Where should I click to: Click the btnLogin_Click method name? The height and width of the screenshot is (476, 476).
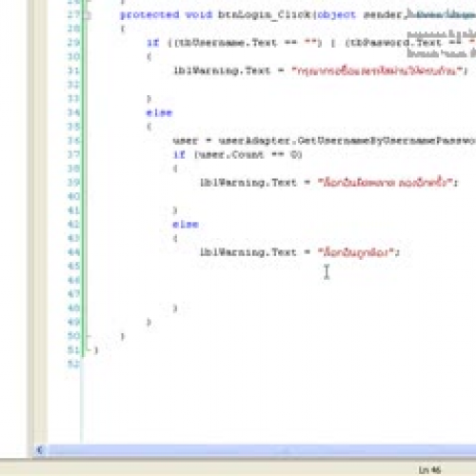tap(264, 15)
